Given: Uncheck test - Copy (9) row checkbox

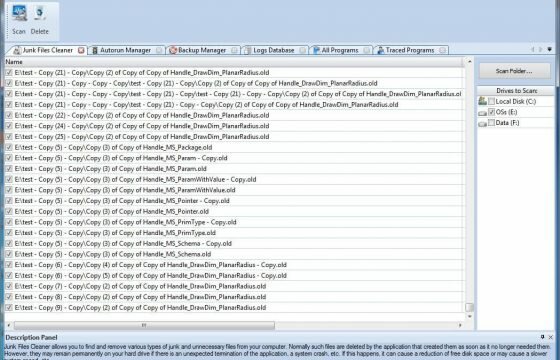Looking at the screenshot, I should [9, 308].
